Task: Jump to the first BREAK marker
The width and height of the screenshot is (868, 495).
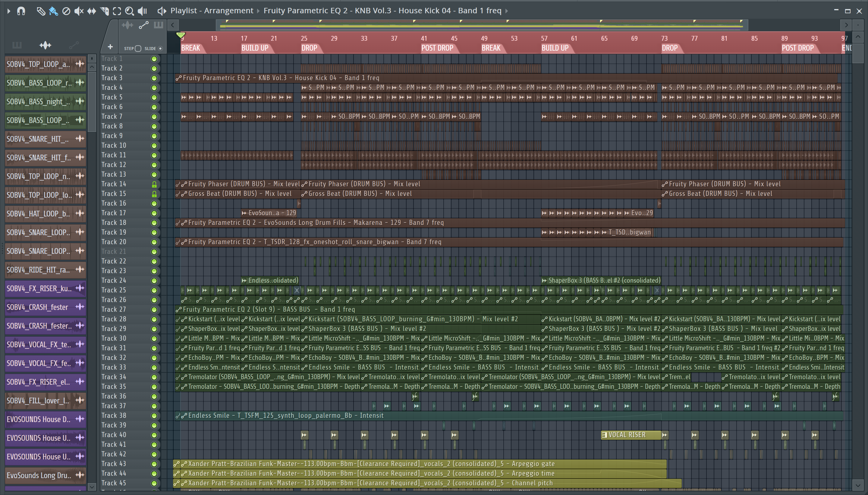Action: pos(191,48)
